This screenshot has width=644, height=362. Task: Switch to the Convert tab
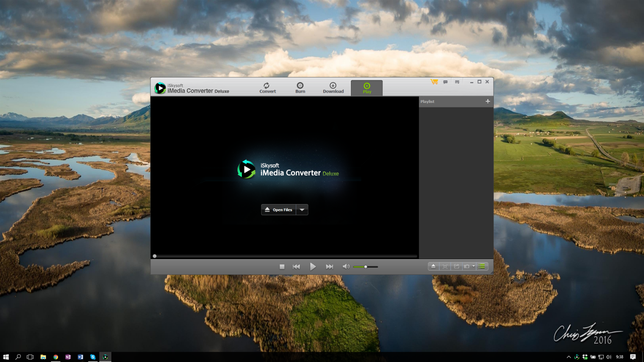(x=267, y=88)
